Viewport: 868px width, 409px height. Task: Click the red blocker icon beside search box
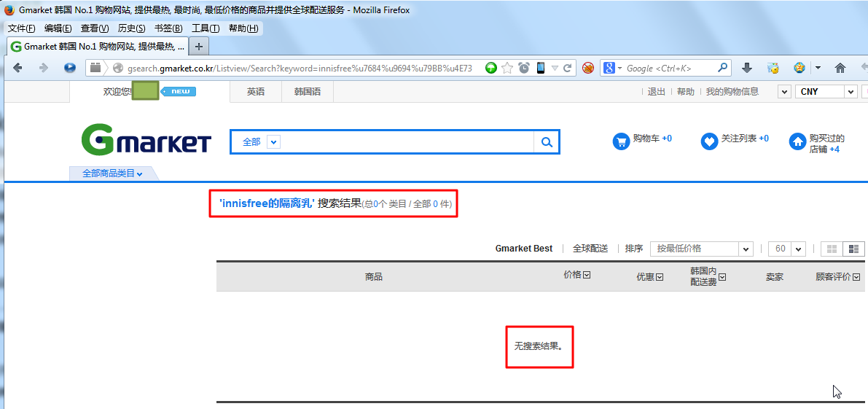(x=588, y=68)
